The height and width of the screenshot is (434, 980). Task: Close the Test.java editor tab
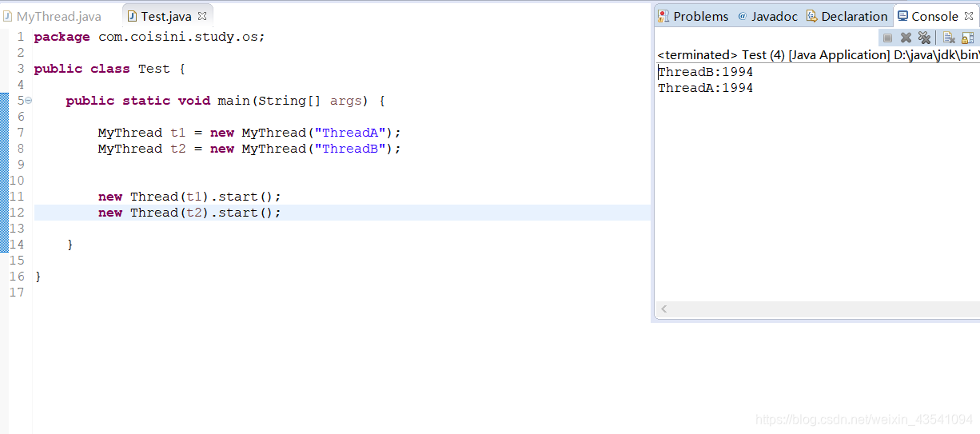tap(202, 16)
